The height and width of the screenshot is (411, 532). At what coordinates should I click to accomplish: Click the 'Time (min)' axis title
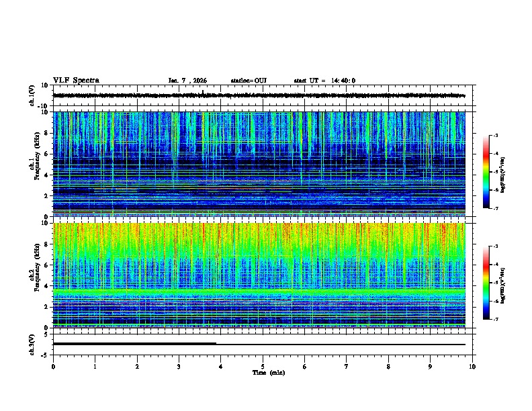[x=269, y=373]
